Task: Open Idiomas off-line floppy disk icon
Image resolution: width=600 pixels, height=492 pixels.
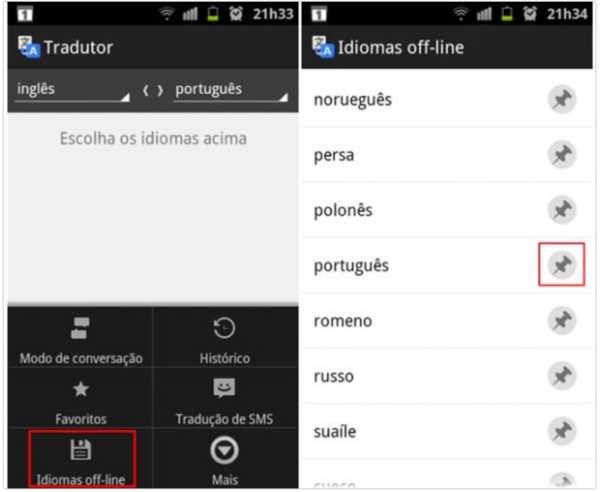Action: (x=81, y=450)
